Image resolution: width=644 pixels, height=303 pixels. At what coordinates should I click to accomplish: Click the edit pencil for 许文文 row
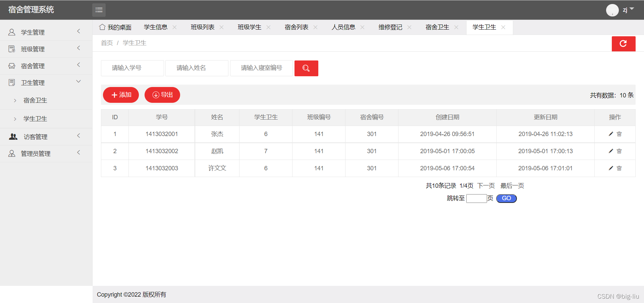click(611, 168)
